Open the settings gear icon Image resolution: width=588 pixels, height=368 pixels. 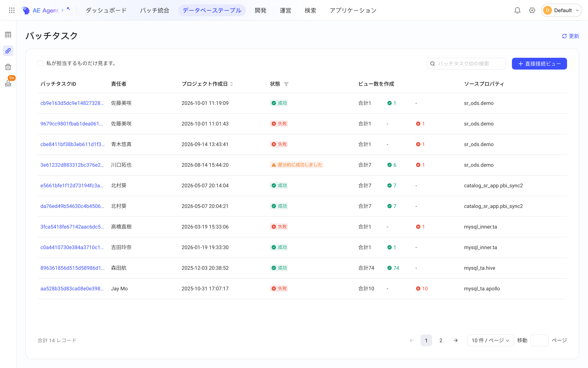pyautogui.click(x=532, y=10)
